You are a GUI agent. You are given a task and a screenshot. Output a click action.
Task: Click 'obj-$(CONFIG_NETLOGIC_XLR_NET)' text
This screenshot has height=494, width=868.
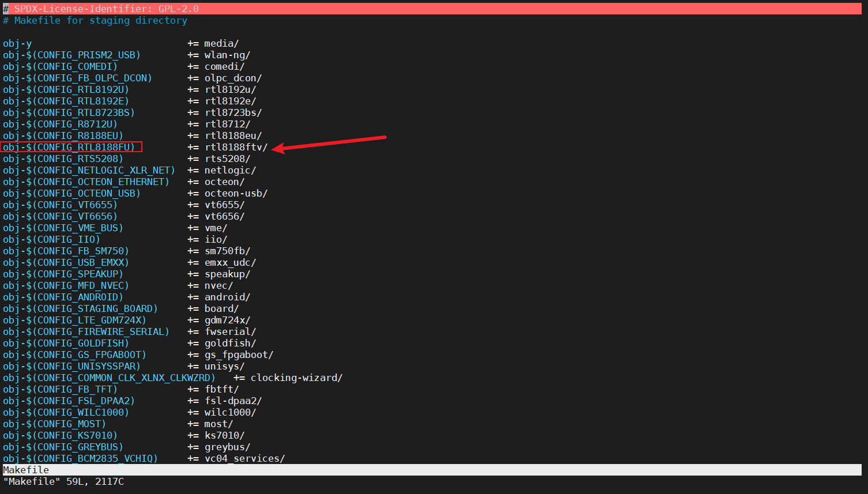pos(89,170)
